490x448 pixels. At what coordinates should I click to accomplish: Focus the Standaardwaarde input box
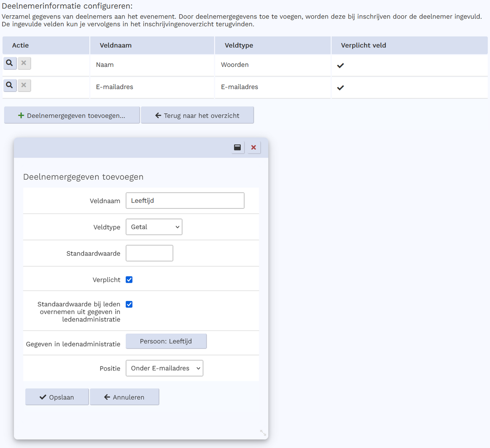pyautogui.click(x=150, y=253)
